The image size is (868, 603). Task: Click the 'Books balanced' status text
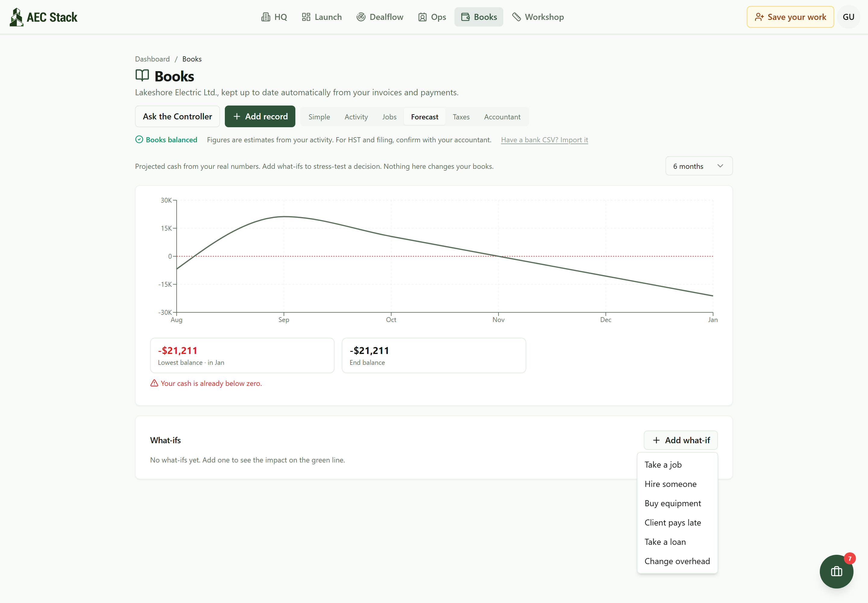coord(171,140)
